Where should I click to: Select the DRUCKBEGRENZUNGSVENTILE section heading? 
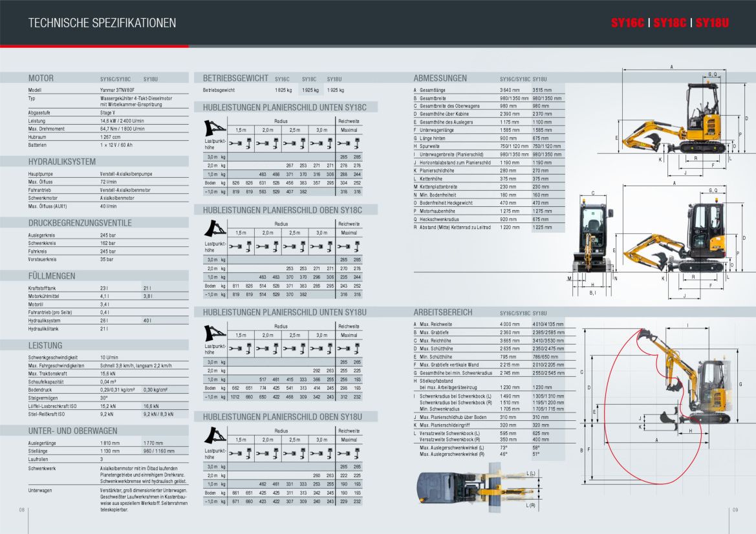80,223
